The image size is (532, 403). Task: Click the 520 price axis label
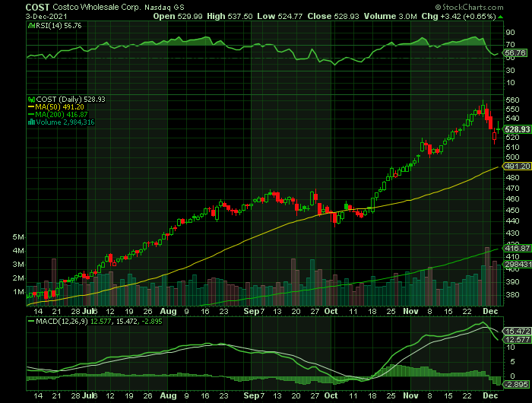click(x=512, y=138)
